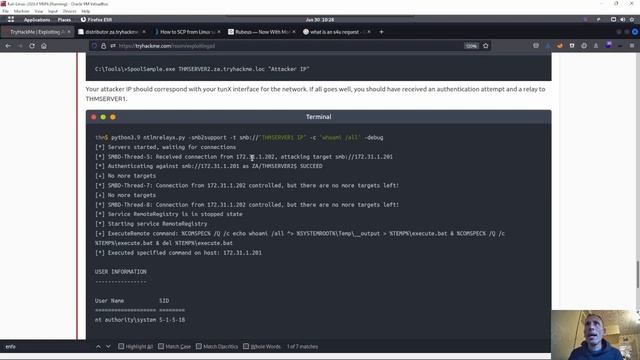Viewport: 640px width, 360px height.
Task: Click 'Starting service RemoteRegistry' line
Action: pos(151,224)
